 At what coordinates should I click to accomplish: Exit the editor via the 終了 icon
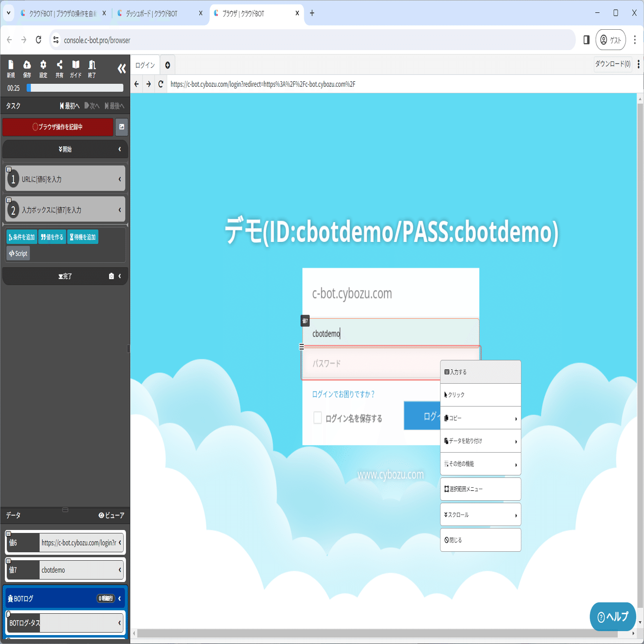pos(91,68)
